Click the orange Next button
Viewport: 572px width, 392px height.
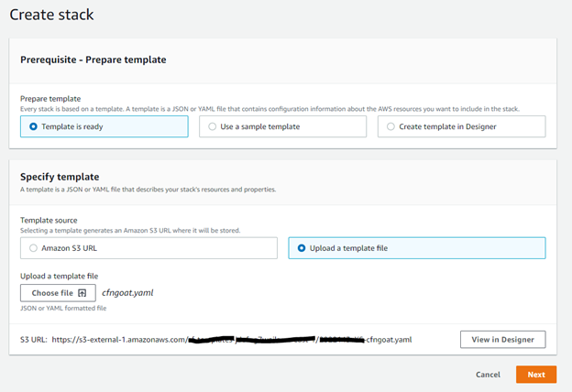point(535,375)
